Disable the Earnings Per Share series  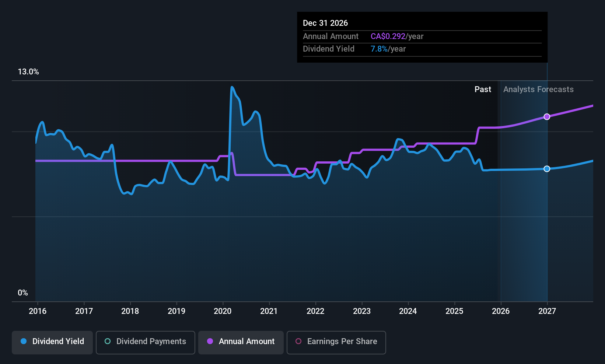pos(336,342)
